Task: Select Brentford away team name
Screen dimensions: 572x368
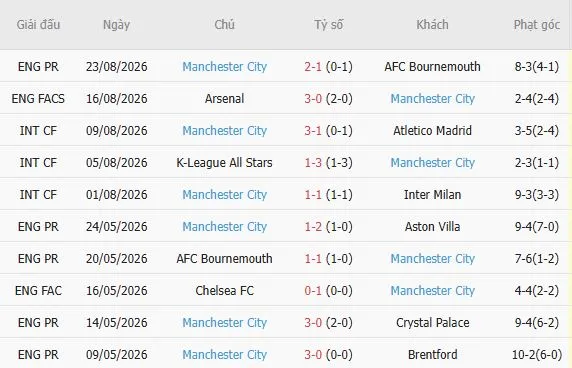Action: click(x=432, y=355)
